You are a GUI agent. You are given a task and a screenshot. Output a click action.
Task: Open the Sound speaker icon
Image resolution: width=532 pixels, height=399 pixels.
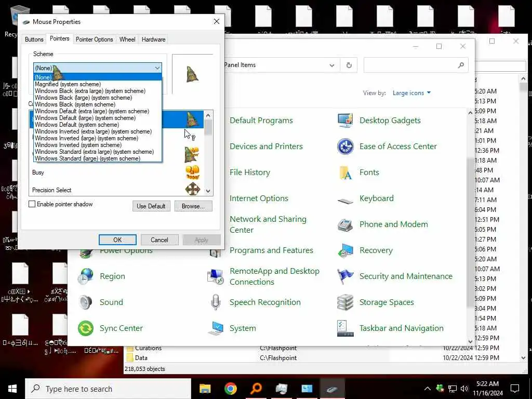point(86,302)
